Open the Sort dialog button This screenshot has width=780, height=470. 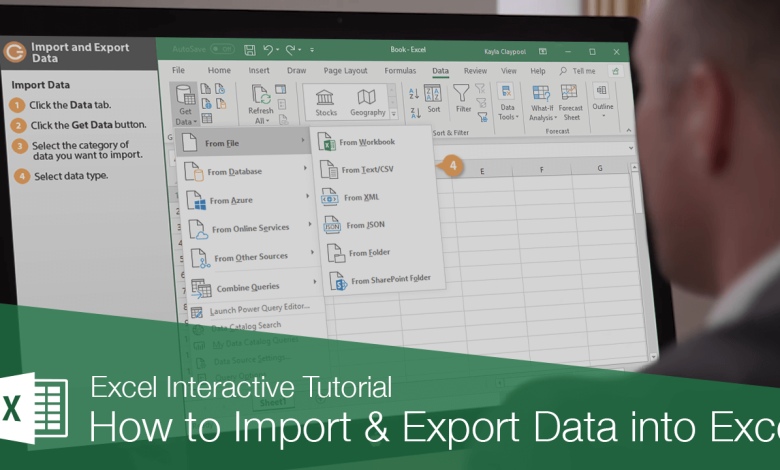click(x=433, y=99)
